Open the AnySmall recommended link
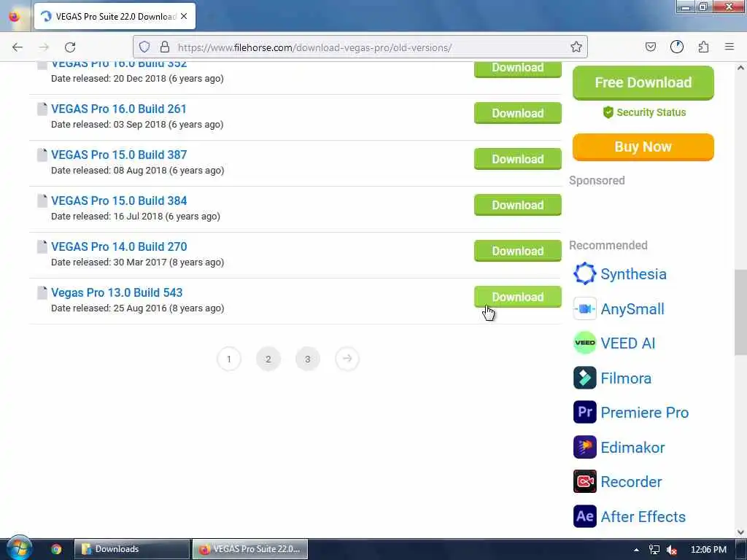Viewport: 747px width, 560px height. tap(632, 309)
